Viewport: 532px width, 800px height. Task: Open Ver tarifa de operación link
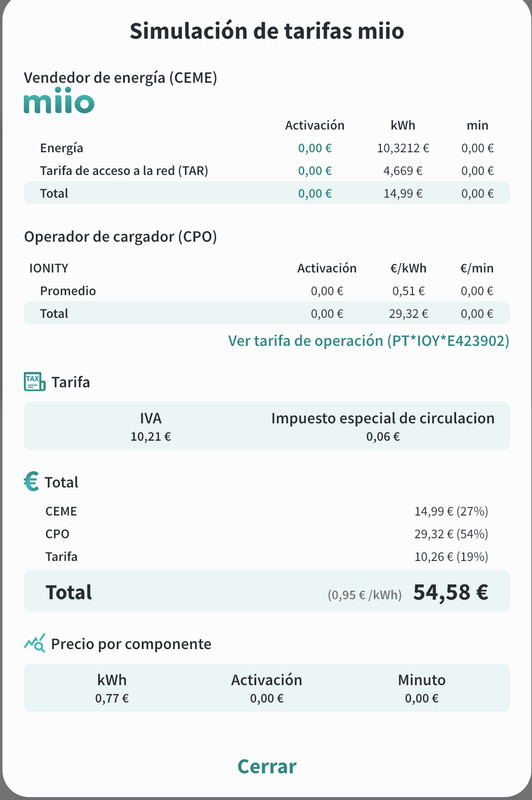pyautogui.click(x=368, y=340)
